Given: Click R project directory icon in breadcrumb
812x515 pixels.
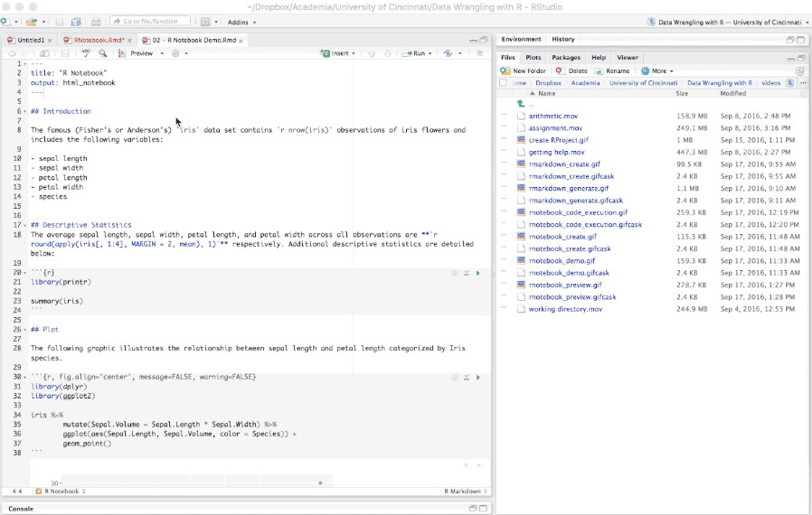Looking at the screenshot, I should 789,83.
